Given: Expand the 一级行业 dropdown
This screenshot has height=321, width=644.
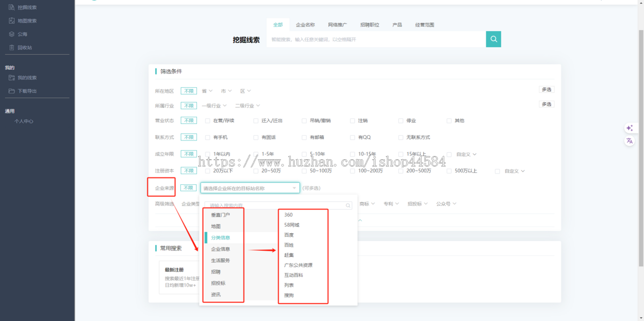Looking at the screenshot, I should point(214,106).
